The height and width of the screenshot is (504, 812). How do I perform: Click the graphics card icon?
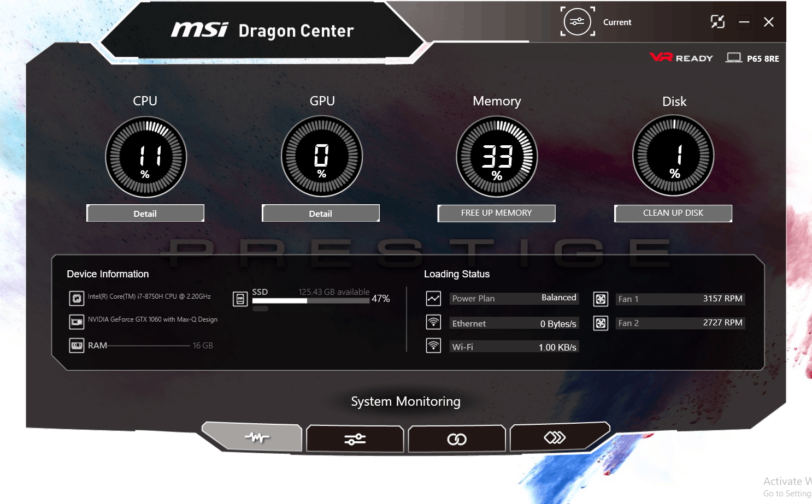[77, 322]
